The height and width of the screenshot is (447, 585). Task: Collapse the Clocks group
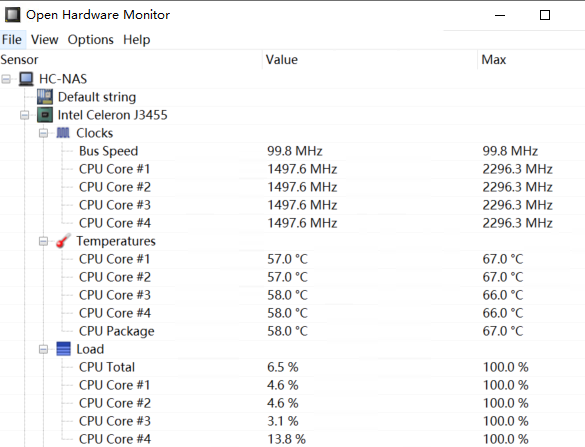pos(43,133)
